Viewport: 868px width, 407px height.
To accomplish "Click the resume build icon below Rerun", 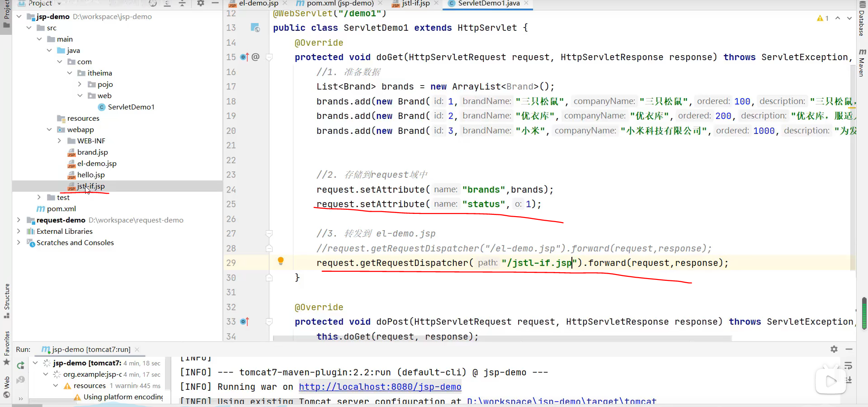I will (x=20, y=380).
